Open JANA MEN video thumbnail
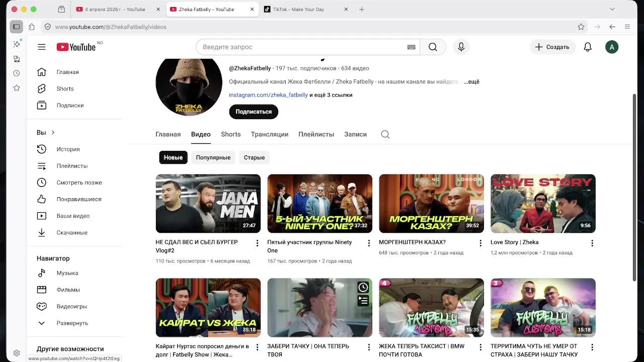This screenshot has width=644, height=362. click(208, 203)
